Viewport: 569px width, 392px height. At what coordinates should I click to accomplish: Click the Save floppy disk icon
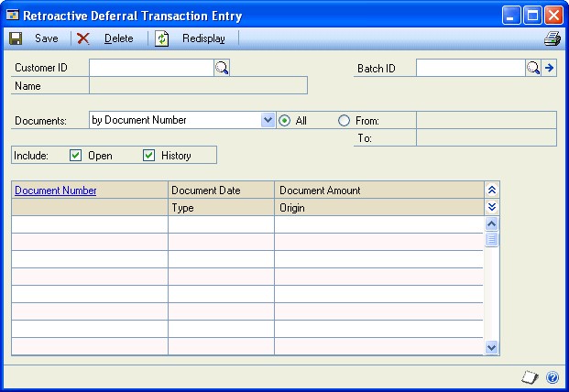(16, 38)
